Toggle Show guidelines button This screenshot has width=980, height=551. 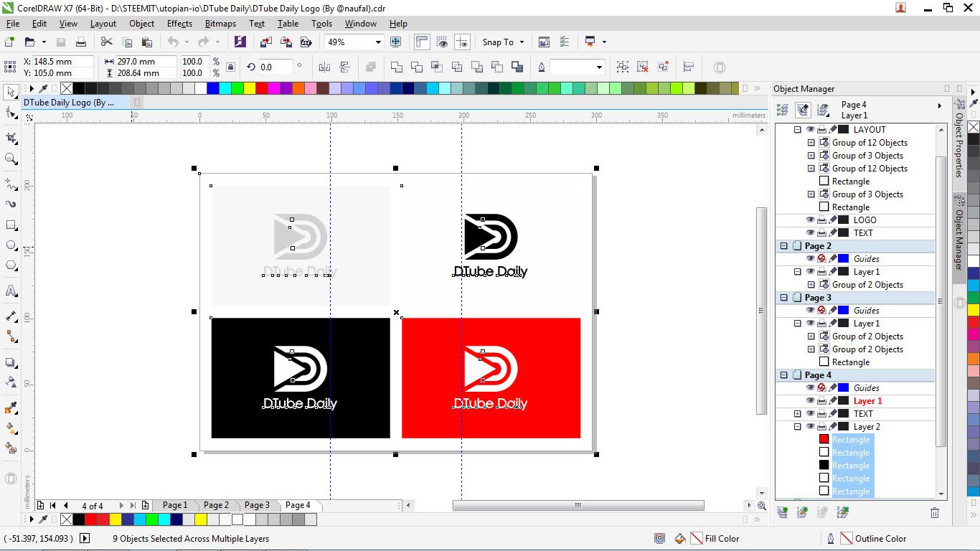point(463,42)
